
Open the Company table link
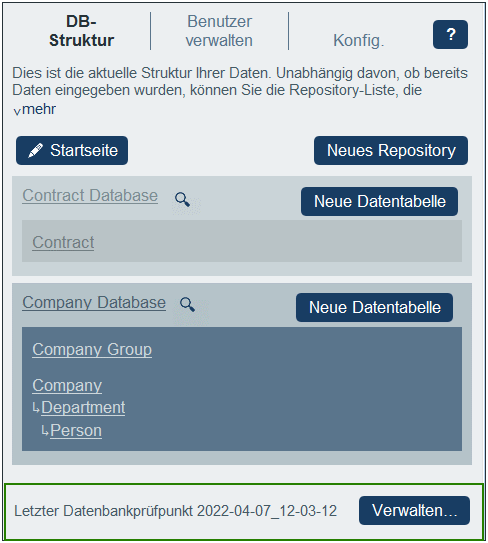point(67,385)
